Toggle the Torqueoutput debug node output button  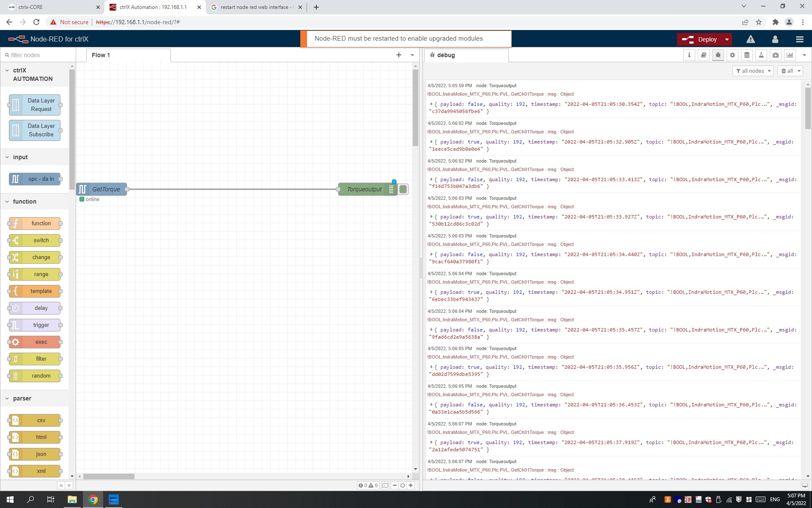(x=403, y=189)
